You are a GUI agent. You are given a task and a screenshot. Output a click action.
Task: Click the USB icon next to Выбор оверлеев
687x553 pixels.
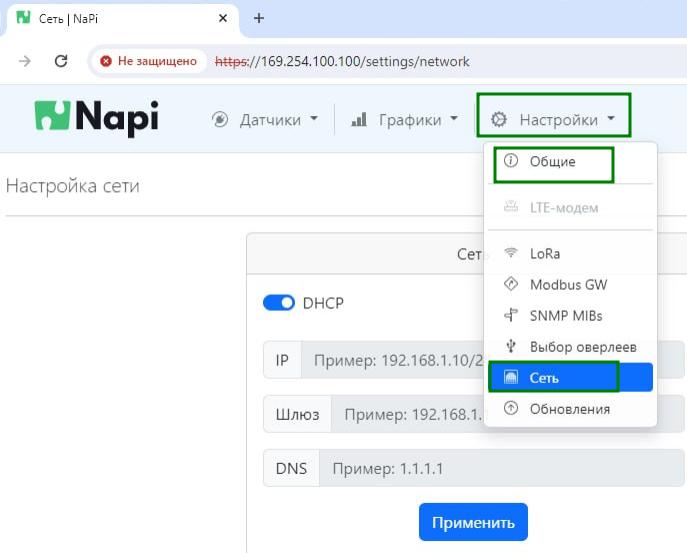point(510,346)
